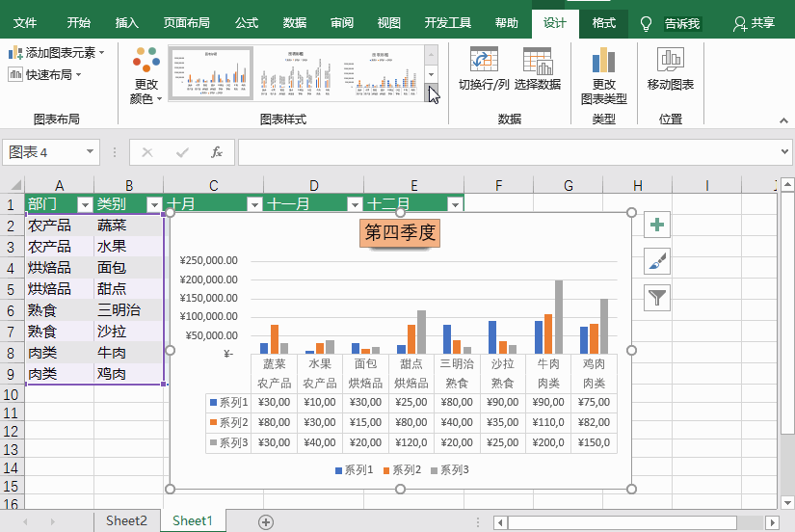Click the 牛肉 gray series bar
The image size is (795, 532).
point(559,317)
